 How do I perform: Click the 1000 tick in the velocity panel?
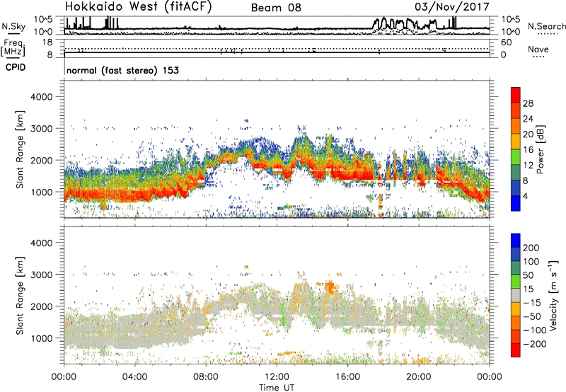pos(41,338)
